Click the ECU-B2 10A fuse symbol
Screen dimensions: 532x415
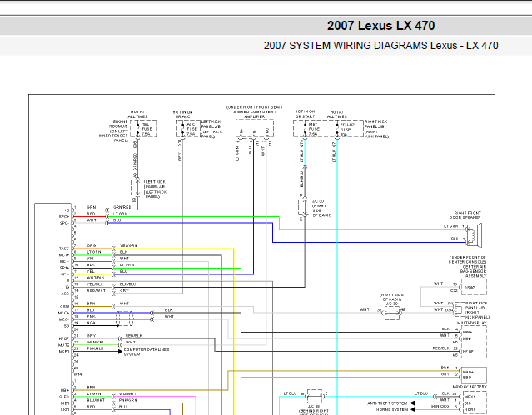[x=337, y=129]
